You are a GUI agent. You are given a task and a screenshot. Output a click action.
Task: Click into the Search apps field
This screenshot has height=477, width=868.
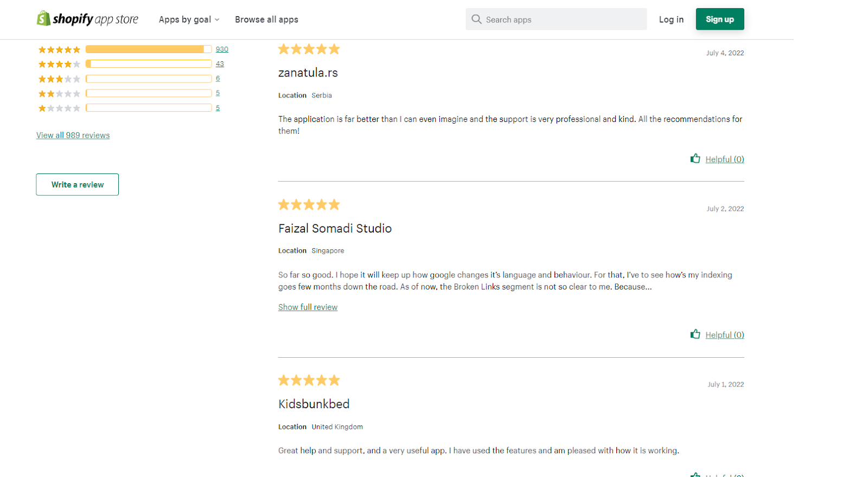(556, 20)
